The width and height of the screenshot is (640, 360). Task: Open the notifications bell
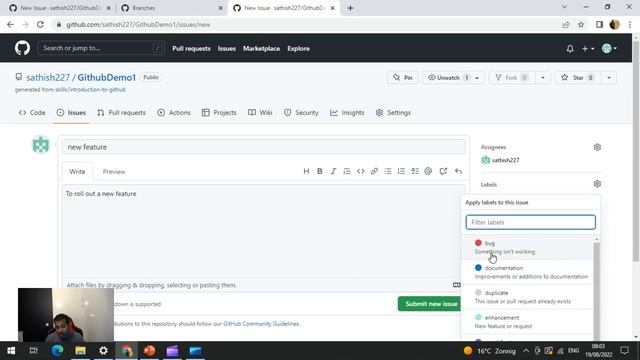point(570,49)
